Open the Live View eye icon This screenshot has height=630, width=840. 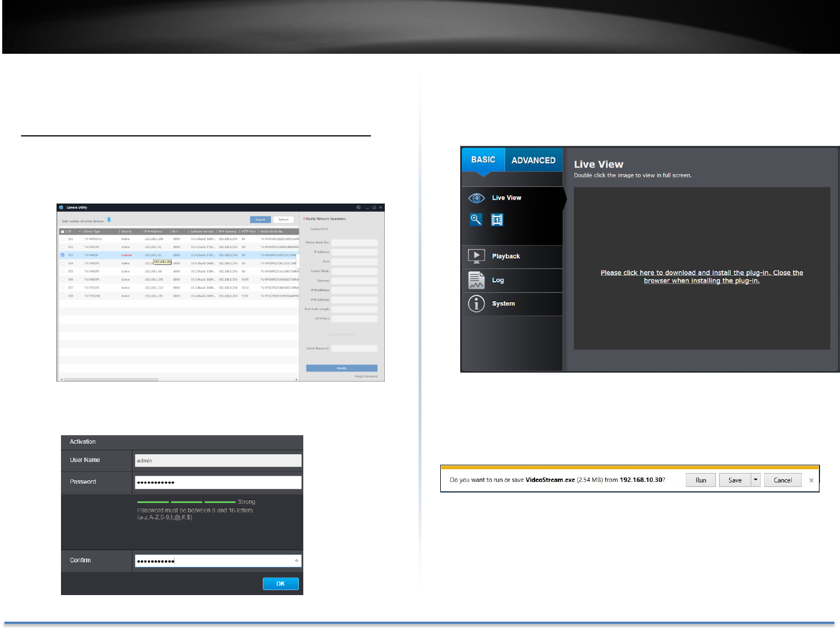[476, 198]
